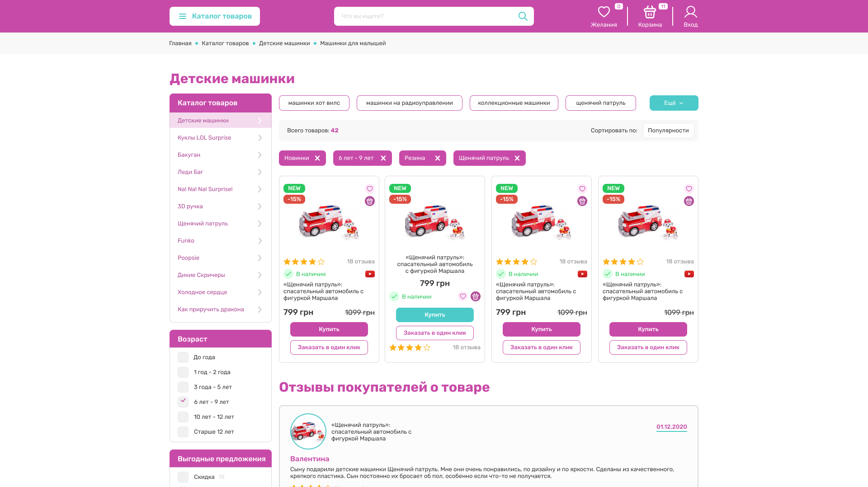The image size is (868, 487).
Task: Open the Желания wishlist heart icon
Action: tap(604, 12)
